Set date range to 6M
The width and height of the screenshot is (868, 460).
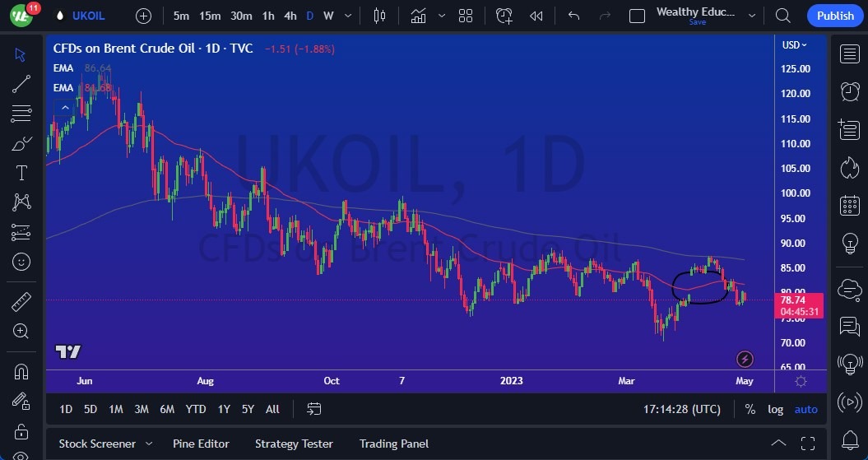(167, 409)
